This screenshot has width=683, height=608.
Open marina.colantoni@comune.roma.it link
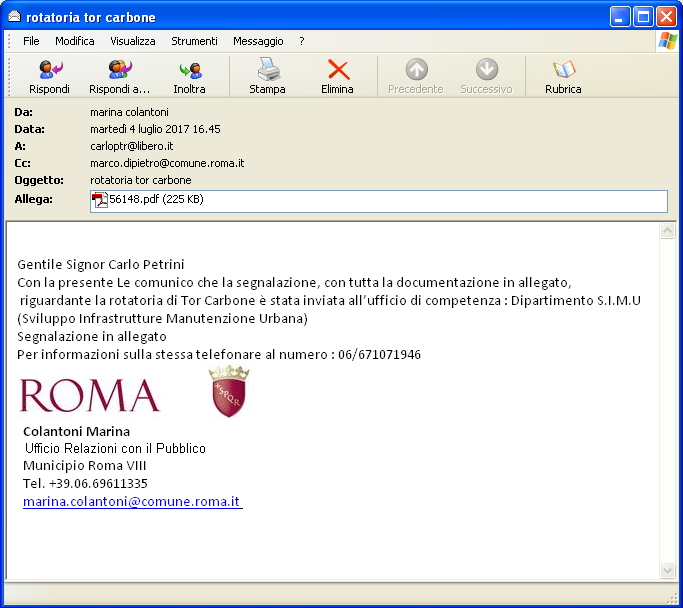point(132,501)
